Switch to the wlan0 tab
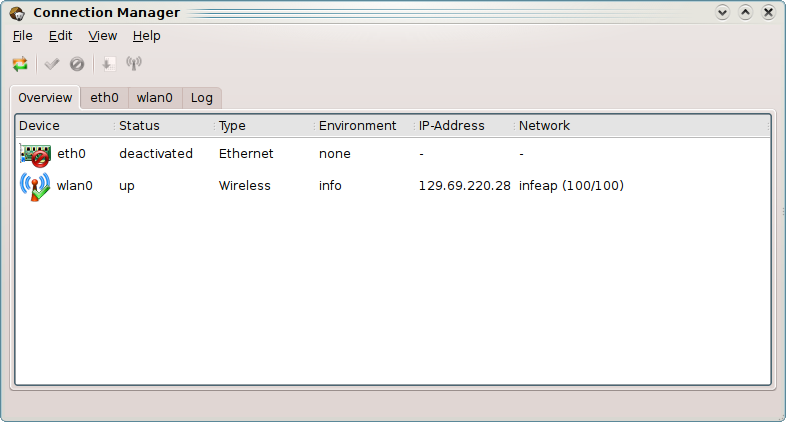Viewport: 786px width, 422px height. coord(154,98)
